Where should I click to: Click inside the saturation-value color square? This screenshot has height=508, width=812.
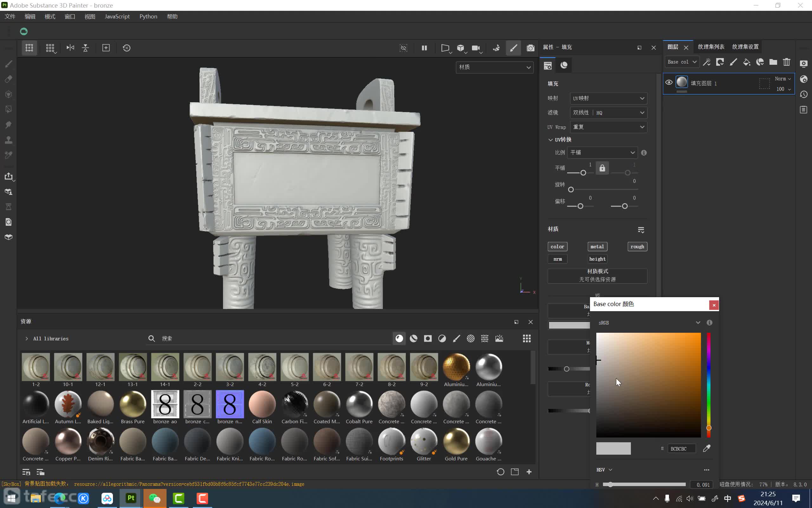648,385
